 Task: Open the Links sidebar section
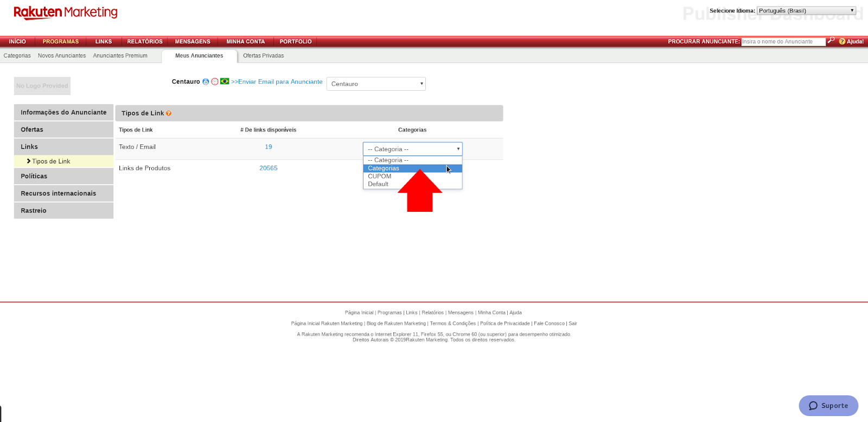coord(63,147)
